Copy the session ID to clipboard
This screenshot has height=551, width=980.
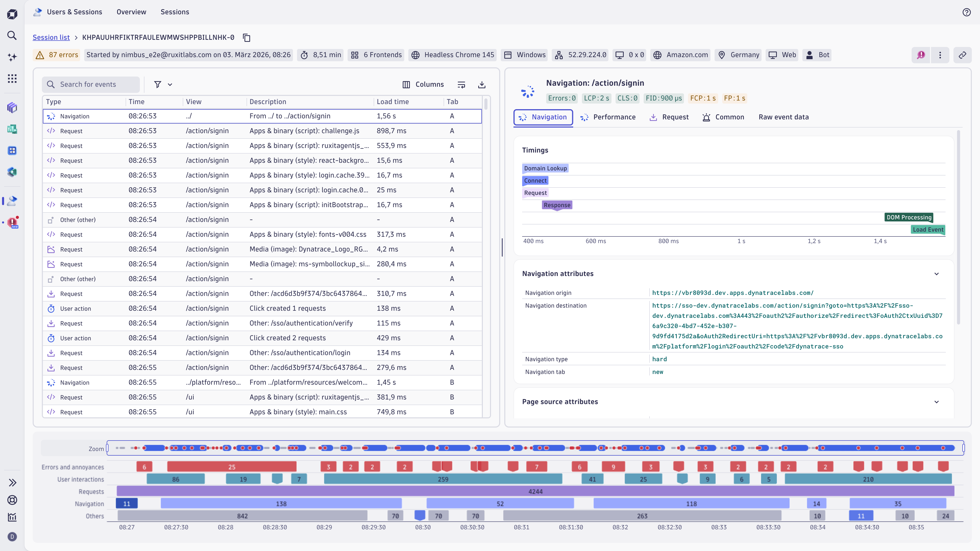247,38
